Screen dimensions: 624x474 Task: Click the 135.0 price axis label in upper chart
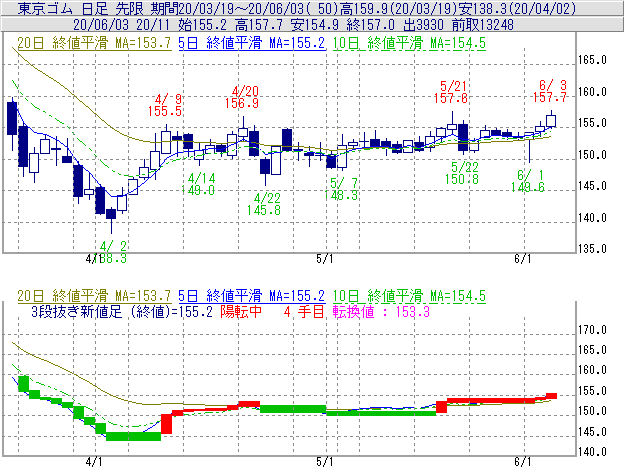click(x=592, y=249)
